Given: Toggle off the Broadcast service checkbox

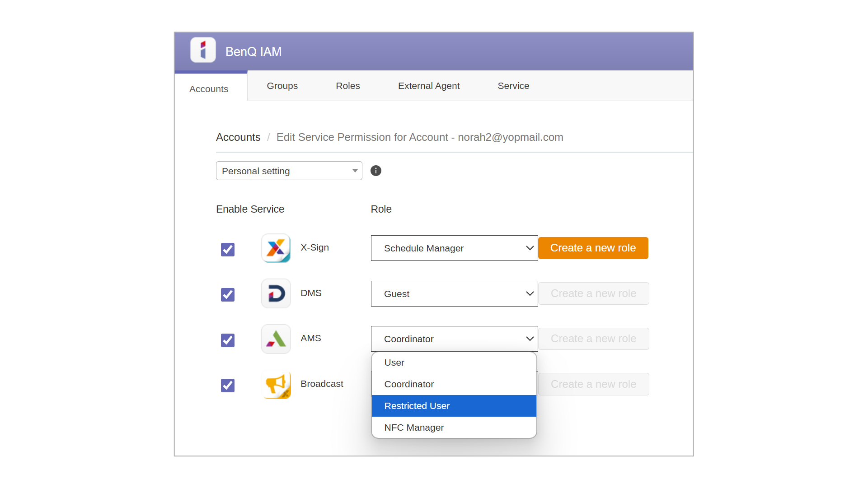Looking at the screenshot, I should (227, 386).
